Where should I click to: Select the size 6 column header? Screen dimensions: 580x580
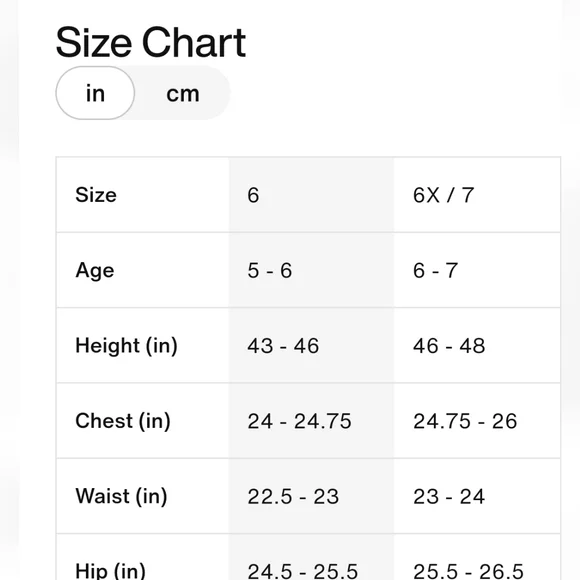pyautogui.click(x=311, y=195)
